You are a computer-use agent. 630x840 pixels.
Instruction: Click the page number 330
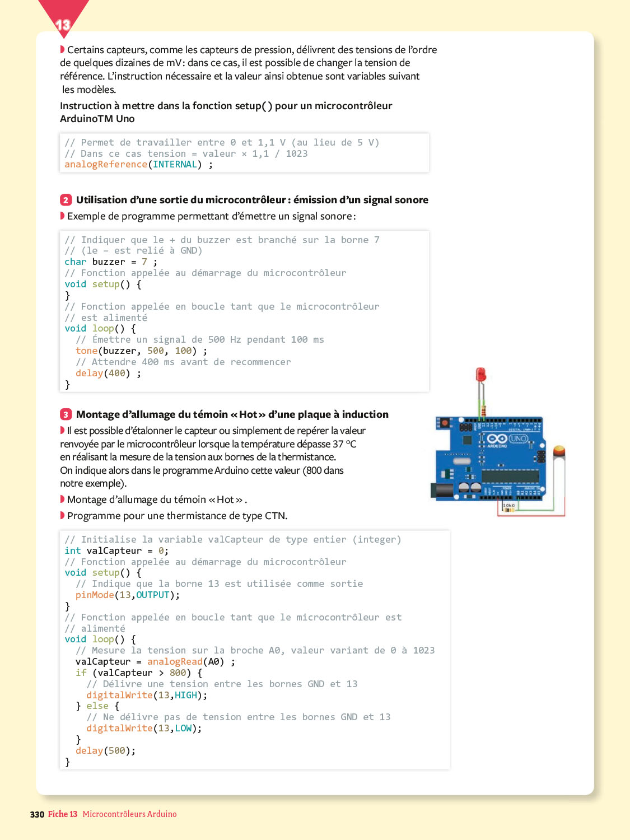click(37, 814)
